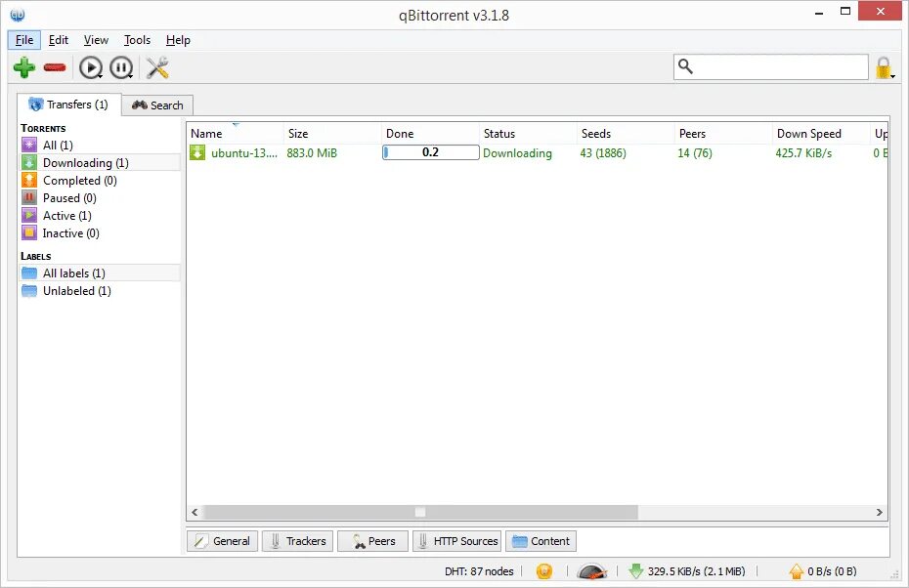Click the Search tab binoculars icon

[139, 105]
